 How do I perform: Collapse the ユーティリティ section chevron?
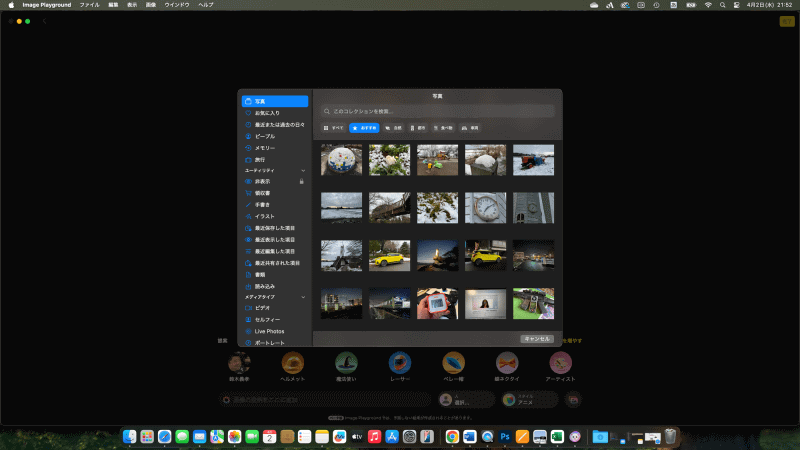point(303,171)
